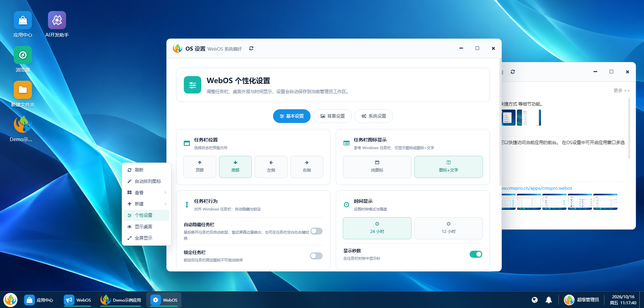
Task: Click the taskbar date and time display
Action: [x=623, y=300]
